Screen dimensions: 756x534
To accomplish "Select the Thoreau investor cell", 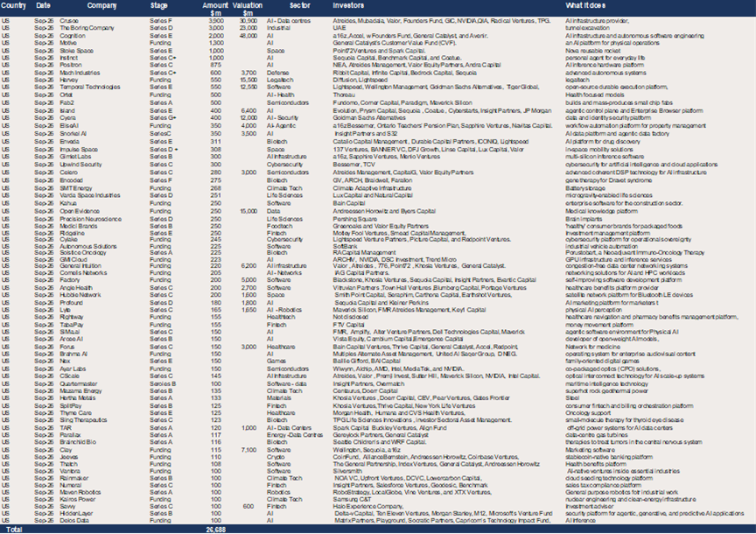I will pyautogui.click(x=344, y=95).
